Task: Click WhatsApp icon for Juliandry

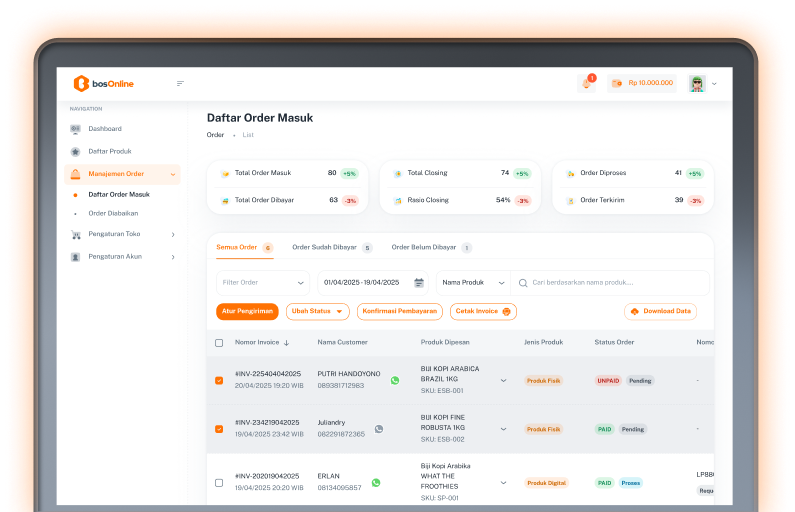Action: pyautogui.click(x=379, y=429)
